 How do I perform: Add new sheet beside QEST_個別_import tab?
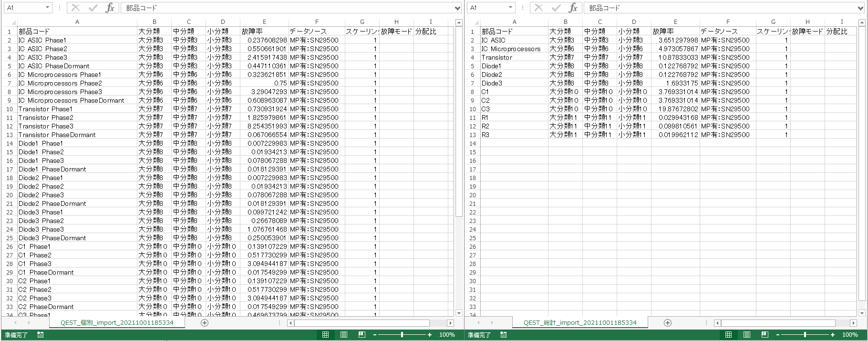point(205,323)
